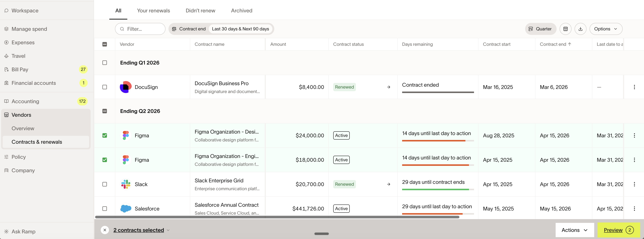
Task: Click the Slack Renewed status badge
Action: point(344,184)
